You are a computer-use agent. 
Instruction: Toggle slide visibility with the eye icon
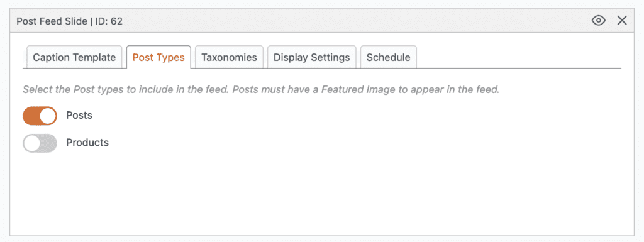click(x=599, y=21)
